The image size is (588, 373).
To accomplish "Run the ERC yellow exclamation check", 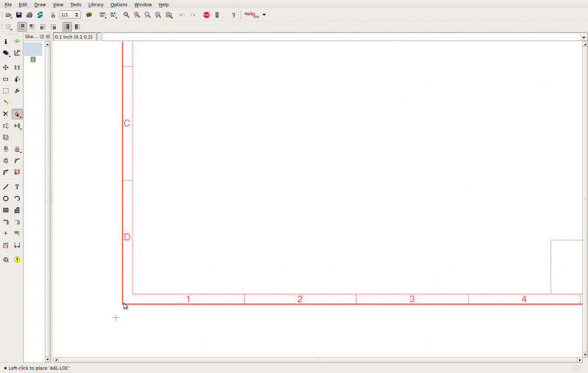I will [x=17, y=260].
